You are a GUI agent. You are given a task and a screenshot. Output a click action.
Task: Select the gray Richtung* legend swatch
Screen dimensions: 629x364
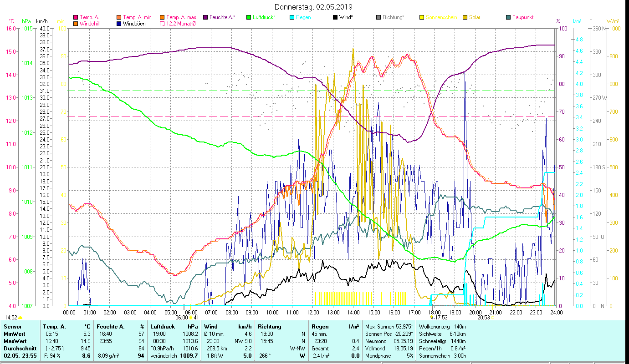pos(378,17)
